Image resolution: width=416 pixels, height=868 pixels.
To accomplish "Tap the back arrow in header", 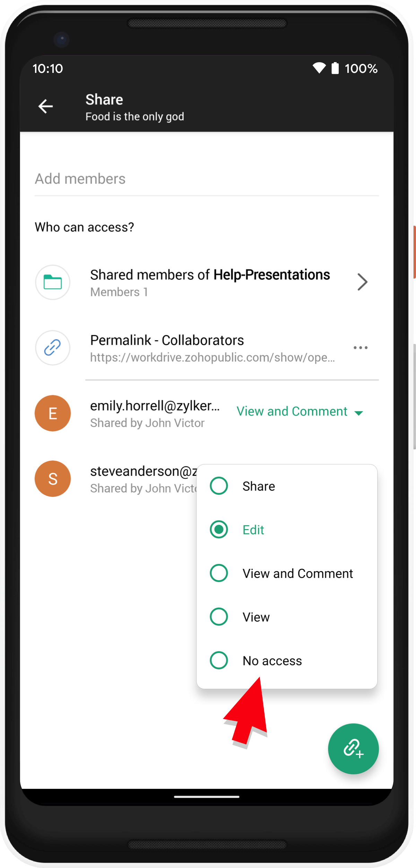I will click(45, 106).
